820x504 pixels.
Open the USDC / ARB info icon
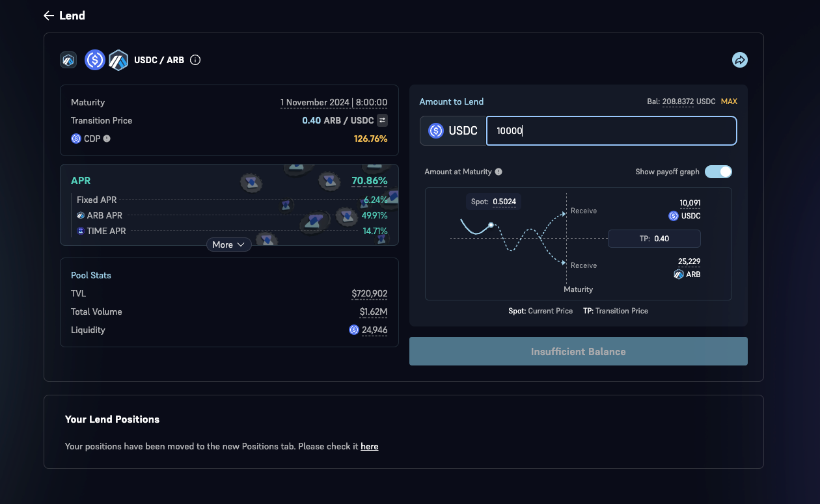click(195, 60)
